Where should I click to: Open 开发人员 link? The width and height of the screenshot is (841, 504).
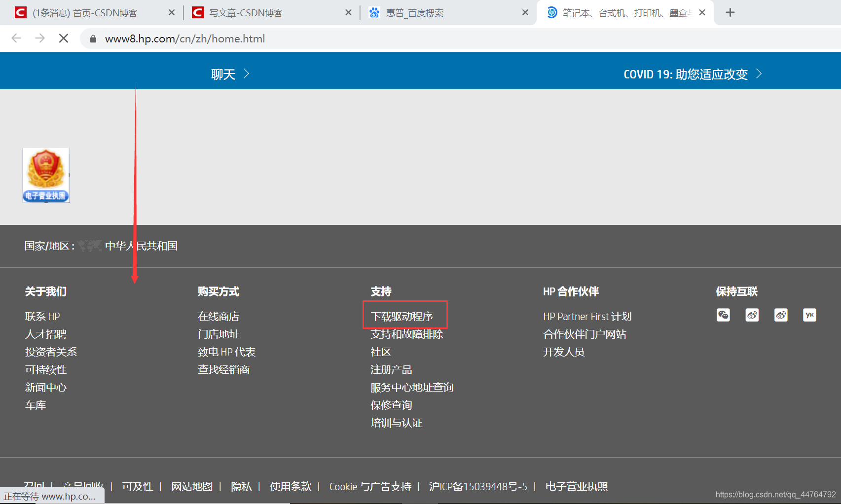[x=564, y=352]
